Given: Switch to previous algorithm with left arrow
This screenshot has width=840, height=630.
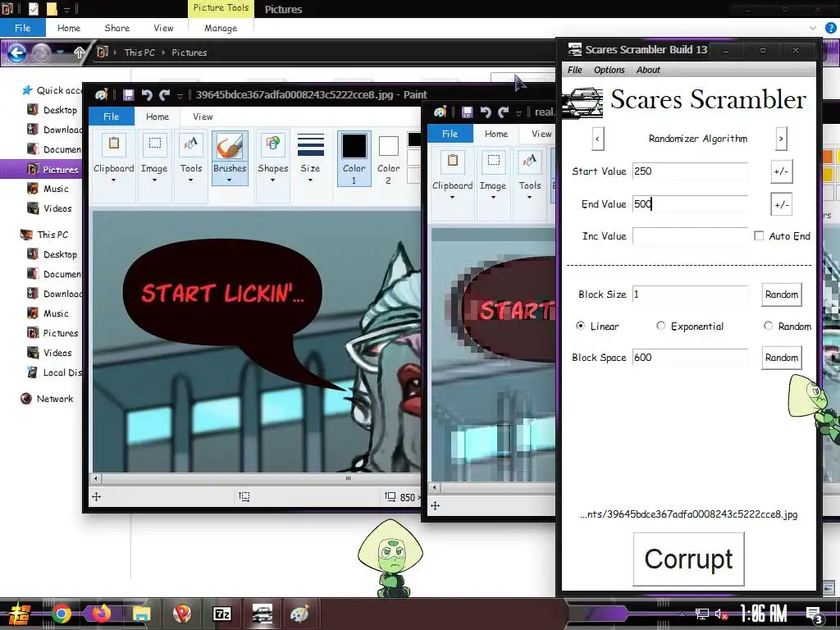Looking at the screenshot, I should click(x=597, y=139).
